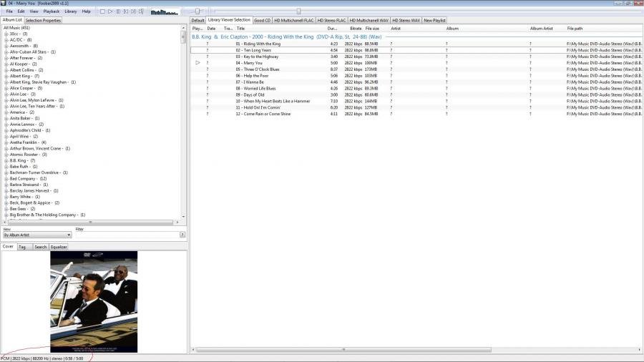Select track 01 - Riding With the King

416,44
